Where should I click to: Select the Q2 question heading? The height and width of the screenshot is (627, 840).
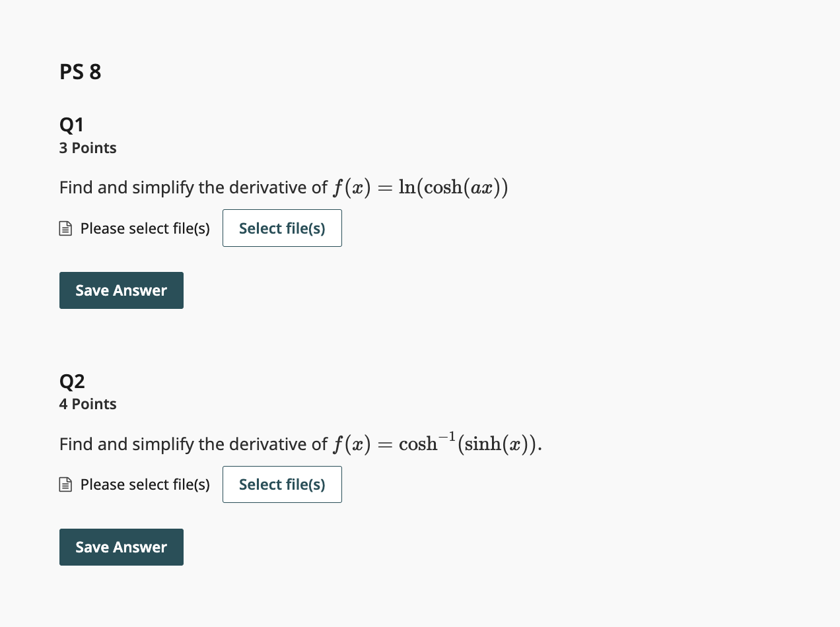[72, 381]
